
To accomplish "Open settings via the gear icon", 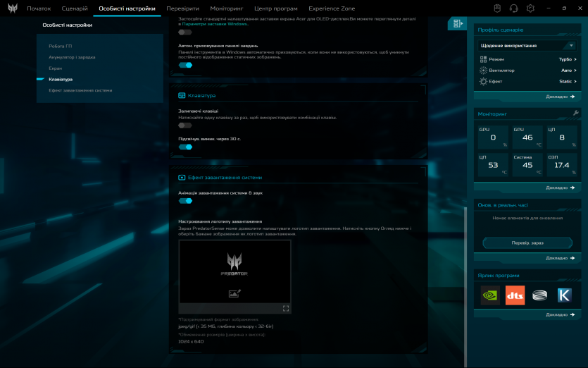I will pos(530,8).
